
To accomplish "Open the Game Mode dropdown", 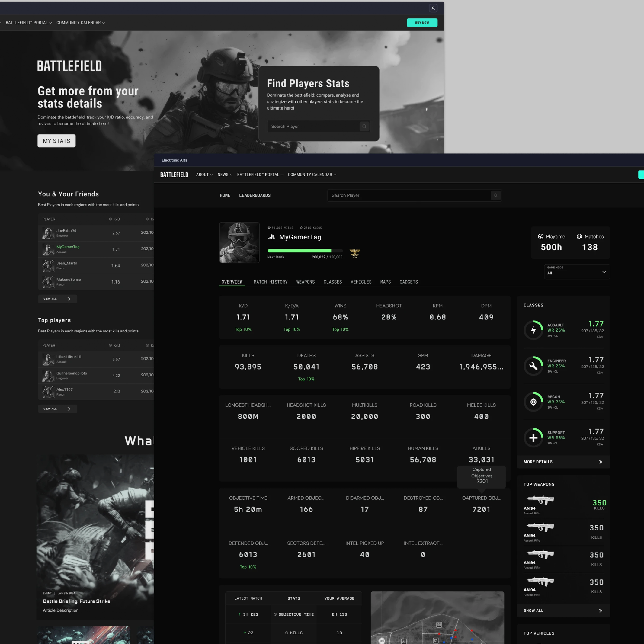I will tap(577, 272).
